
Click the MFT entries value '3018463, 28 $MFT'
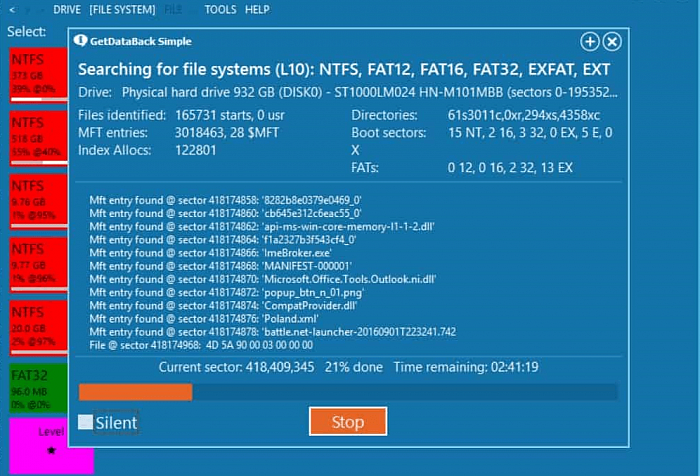point(227,133)
